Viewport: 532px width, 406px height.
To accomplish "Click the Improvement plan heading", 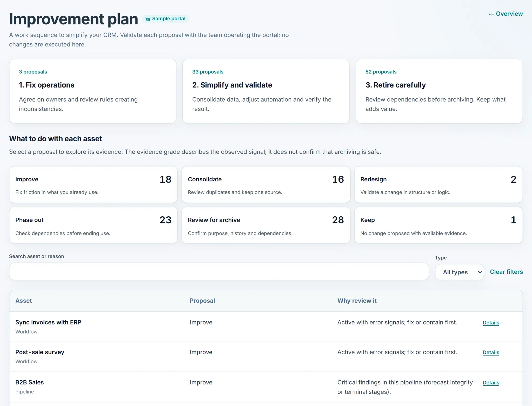I will [74, 19].
